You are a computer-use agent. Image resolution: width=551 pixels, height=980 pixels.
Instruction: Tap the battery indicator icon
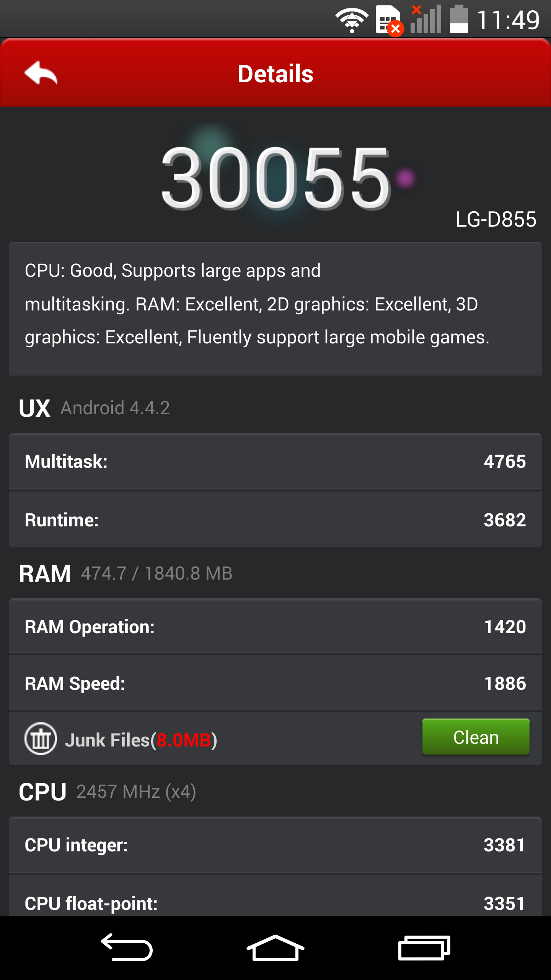pos(459,20)
